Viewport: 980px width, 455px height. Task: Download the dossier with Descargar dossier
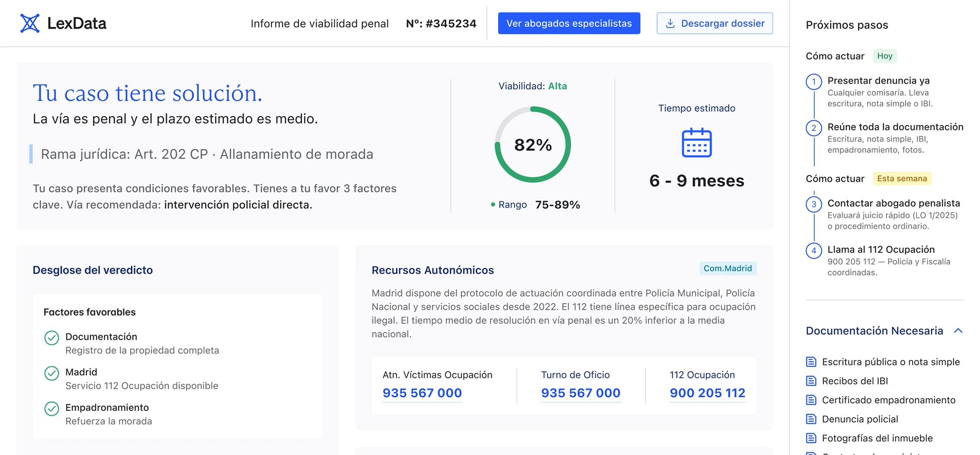tap(715, 23)
